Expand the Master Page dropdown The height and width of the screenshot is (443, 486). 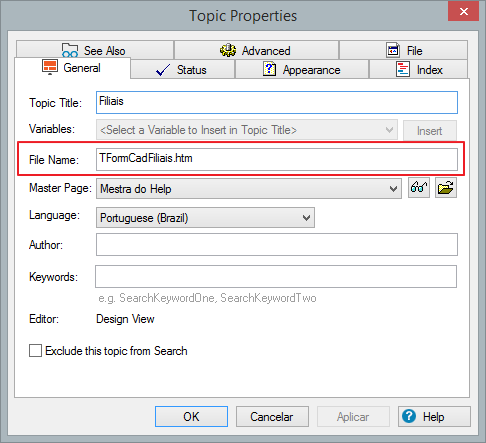pyautogui.click(x=249, y=189)
